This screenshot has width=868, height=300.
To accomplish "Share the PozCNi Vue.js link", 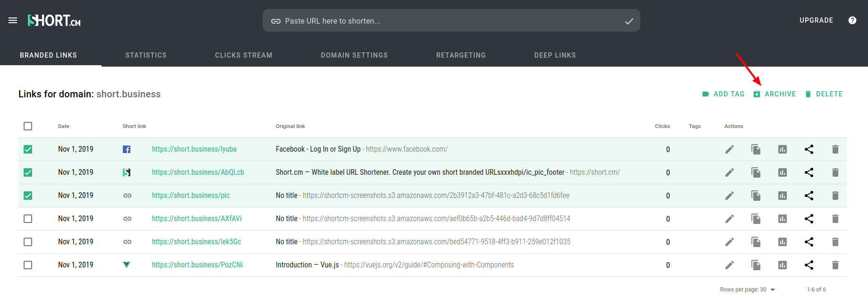I will point(808,265).
